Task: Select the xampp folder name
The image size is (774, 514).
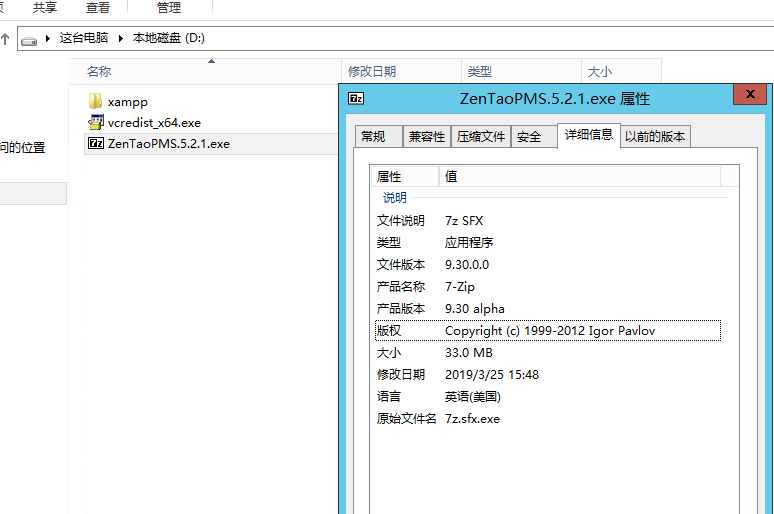Action: coord(128,102)
